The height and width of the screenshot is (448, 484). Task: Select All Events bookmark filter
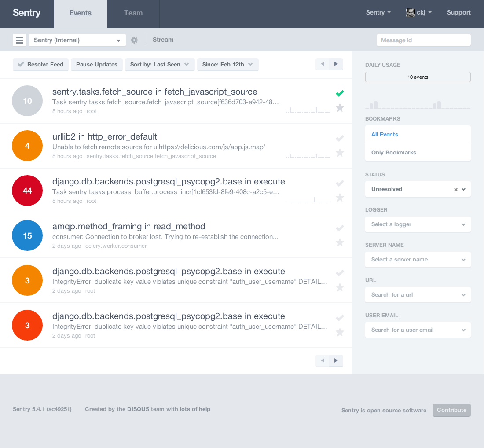click(x=418, y=135)
